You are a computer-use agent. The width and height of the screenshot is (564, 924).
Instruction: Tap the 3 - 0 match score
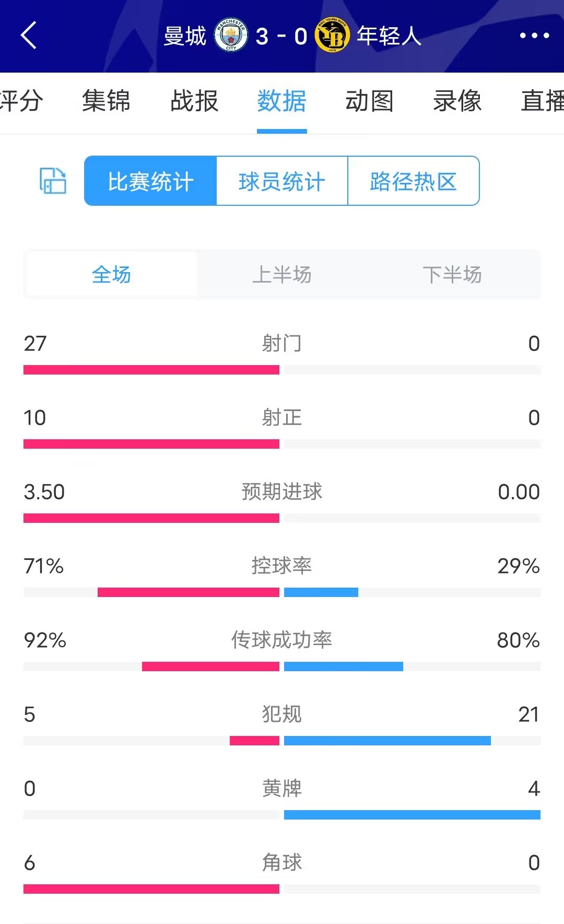(281, 36)
